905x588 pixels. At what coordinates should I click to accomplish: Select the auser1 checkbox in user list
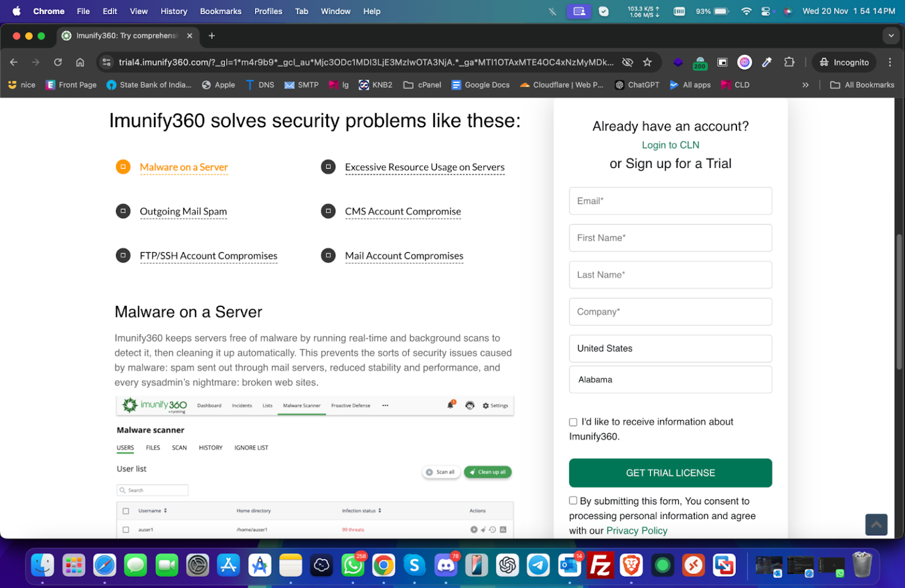[125, 529]
